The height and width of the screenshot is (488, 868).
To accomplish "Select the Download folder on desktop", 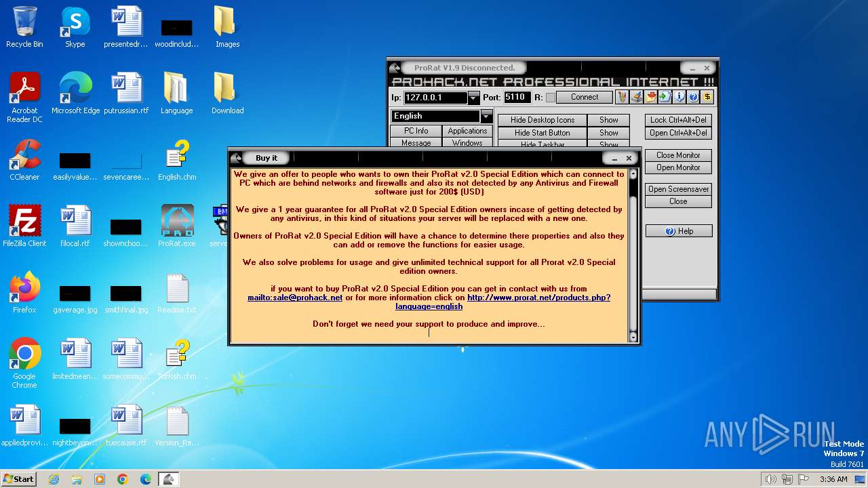I will (x=227, y=94).
